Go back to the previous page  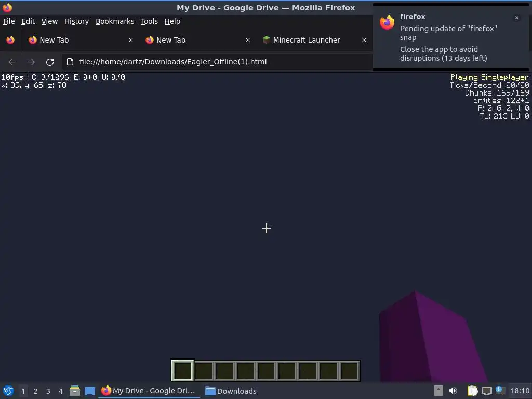pos(12,62)
